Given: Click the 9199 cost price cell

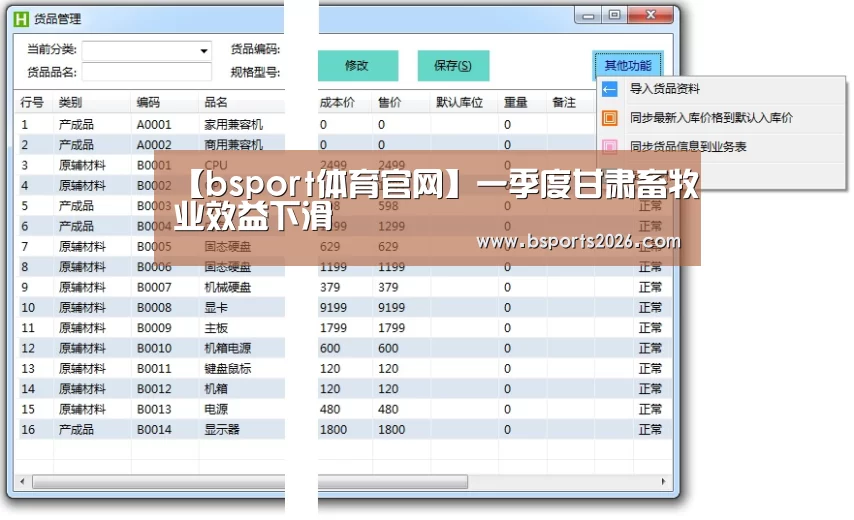Looking at the screenshot, I should tap(333, 308).
